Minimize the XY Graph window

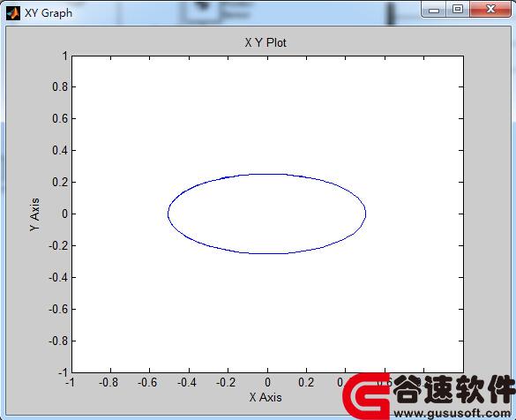(x=434, y=10)
